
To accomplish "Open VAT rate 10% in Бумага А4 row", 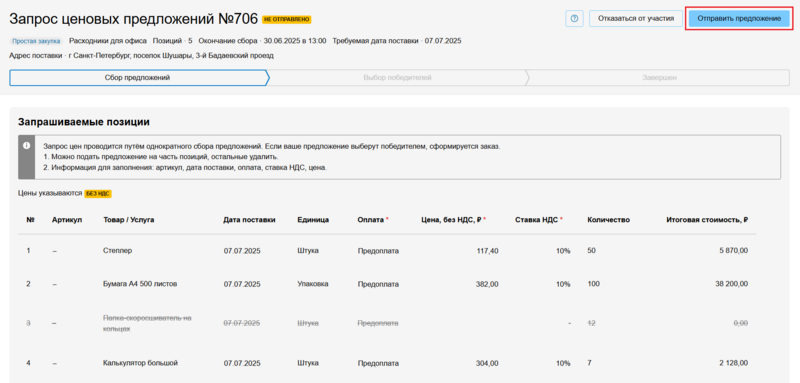I will click(563, 284).
